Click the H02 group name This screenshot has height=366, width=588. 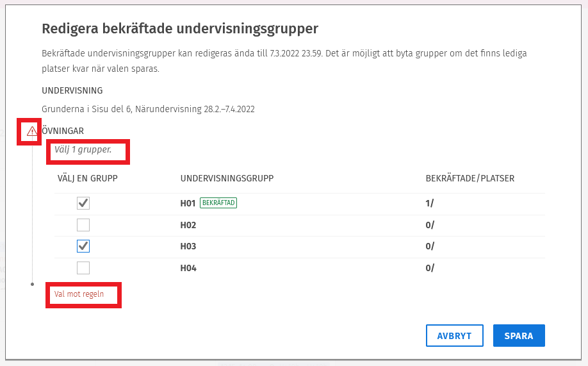pyautogui.click(x=188, y=226)
